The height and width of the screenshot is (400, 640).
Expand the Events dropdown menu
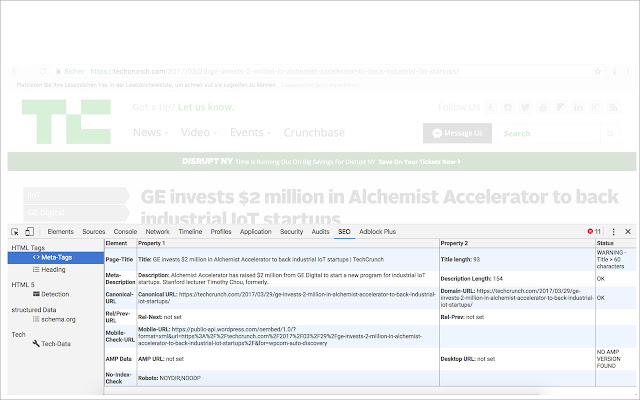pyautogui.click(x=250, y=133)
